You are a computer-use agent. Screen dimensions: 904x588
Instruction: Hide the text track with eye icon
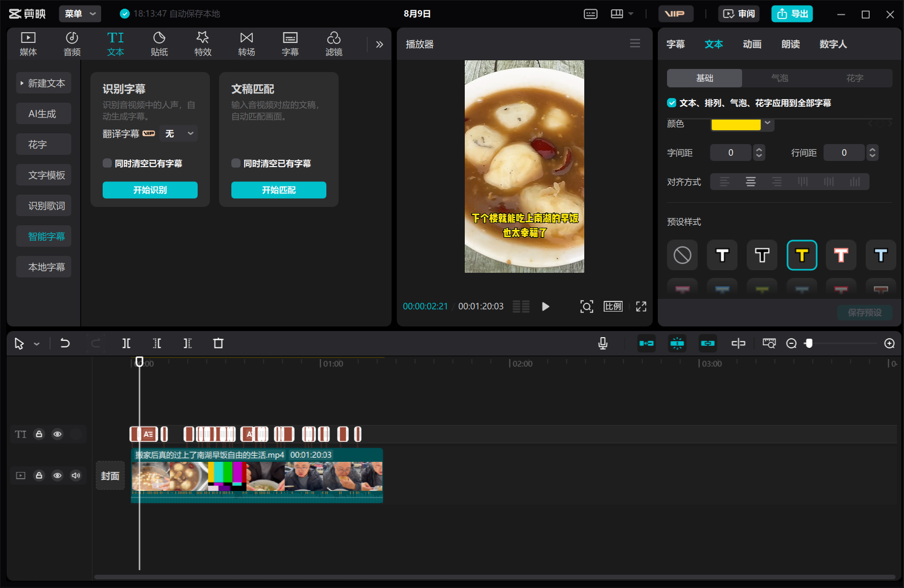[58, 434]
